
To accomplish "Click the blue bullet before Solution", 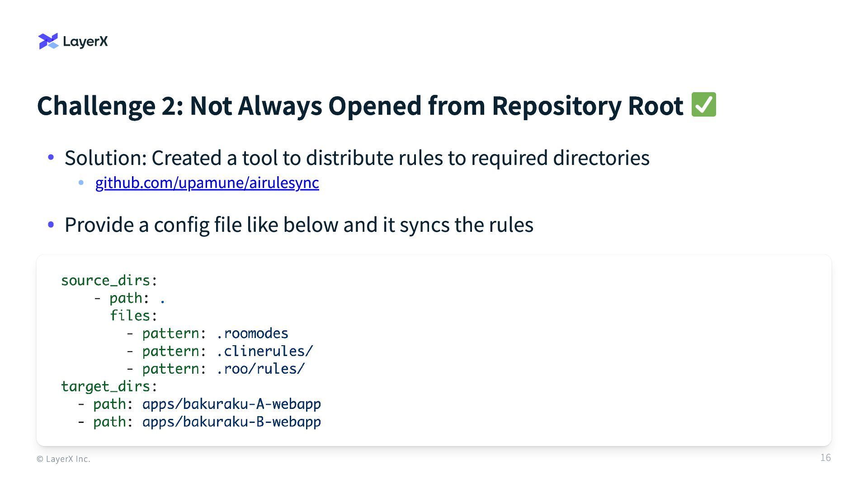I will click(x=51, y=158).
